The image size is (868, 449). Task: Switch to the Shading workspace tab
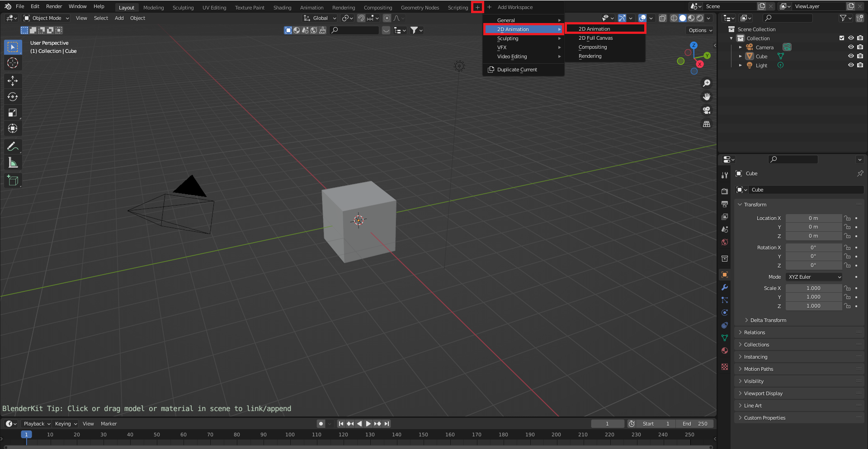(x=282, y=7)
